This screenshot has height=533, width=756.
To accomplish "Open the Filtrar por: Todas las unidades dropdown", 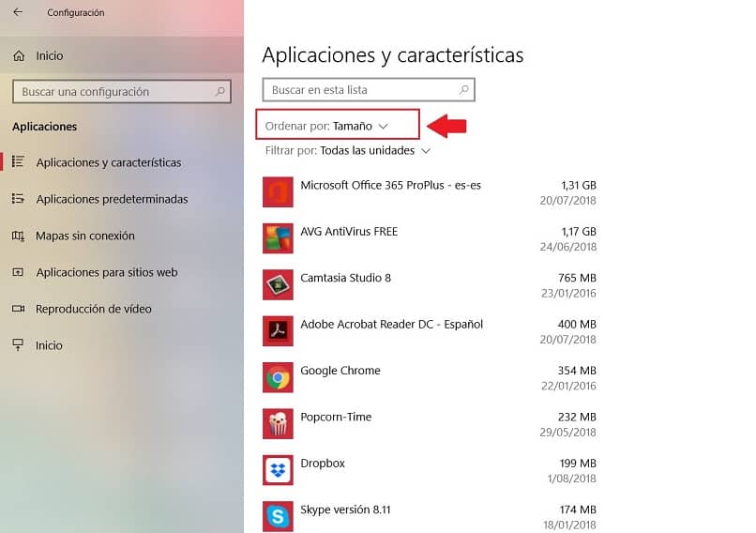I will point(348,150).
